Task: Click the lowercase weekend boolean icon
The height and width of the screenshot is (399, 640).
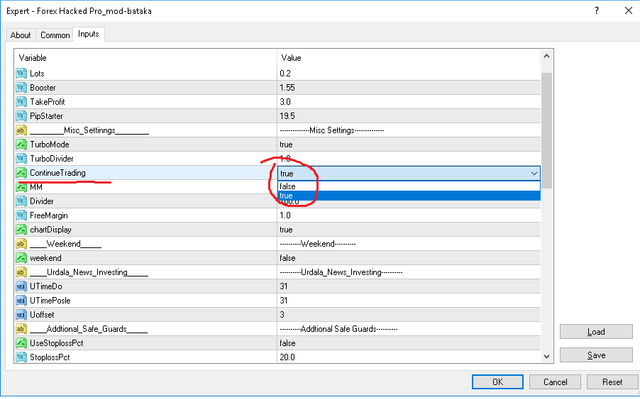Action: coord(21,258)
